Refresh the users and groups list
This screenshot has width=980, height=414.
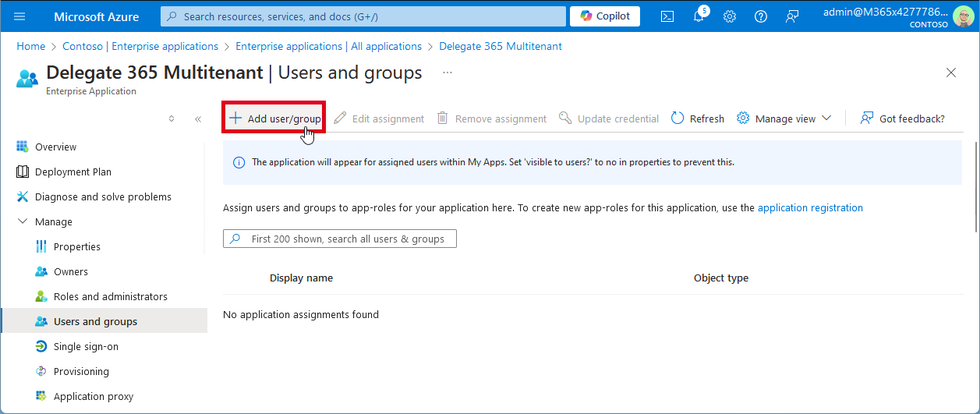[x=698, y=119]
